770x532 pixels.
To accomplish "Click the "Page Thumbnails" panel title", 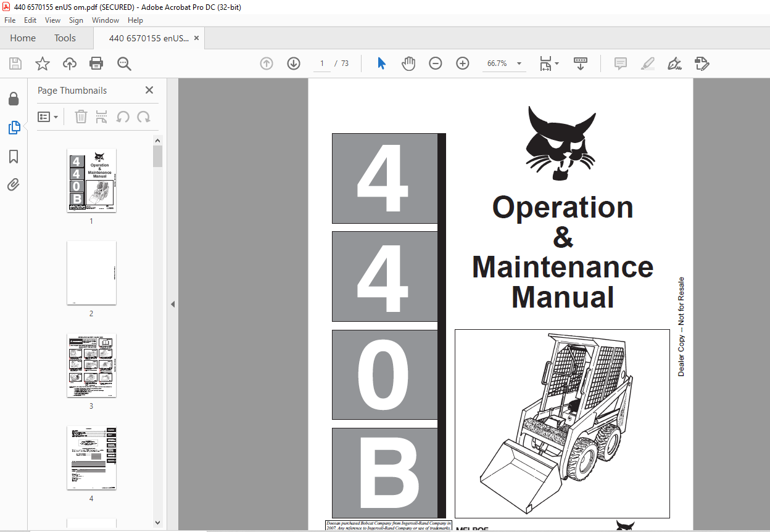I will tap(72, 90).
